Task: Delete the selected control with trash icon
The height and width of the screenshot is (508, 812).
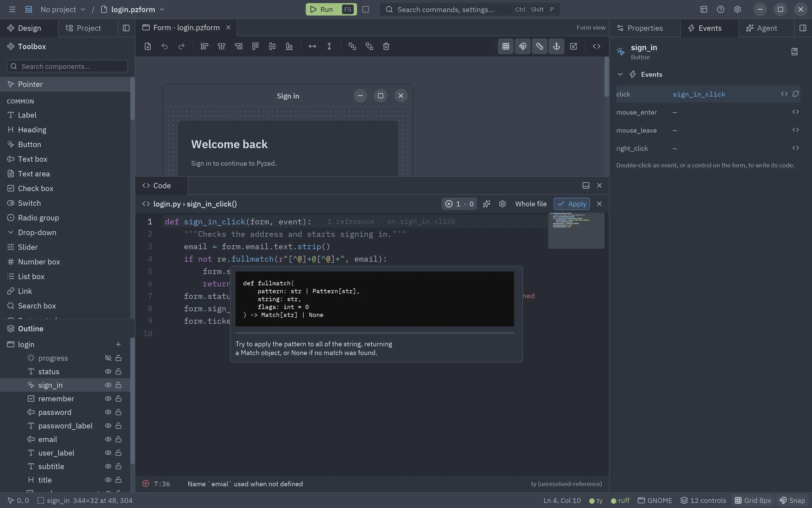Action: [386, 46]
